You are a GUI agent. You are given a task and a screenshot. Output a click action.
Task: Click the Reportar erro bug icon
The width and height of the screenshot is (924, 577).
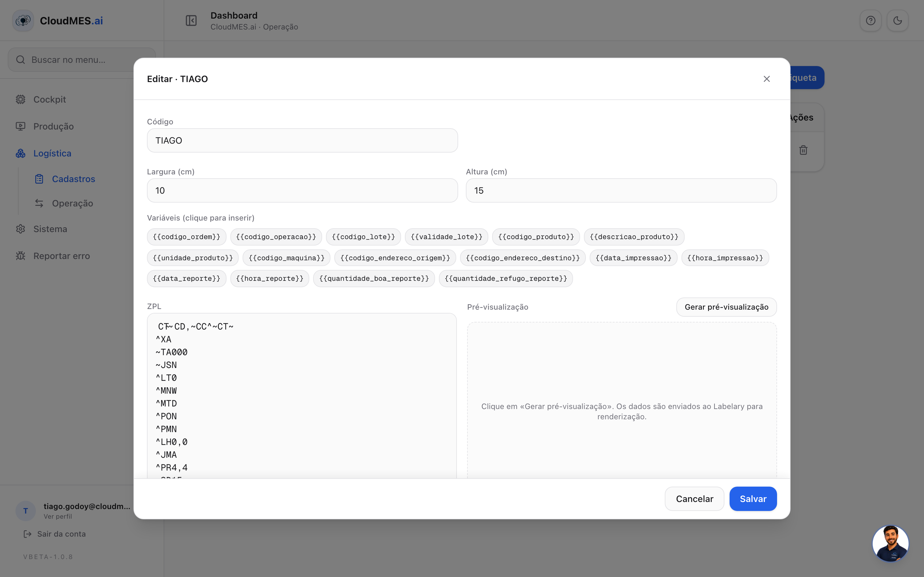21,256
